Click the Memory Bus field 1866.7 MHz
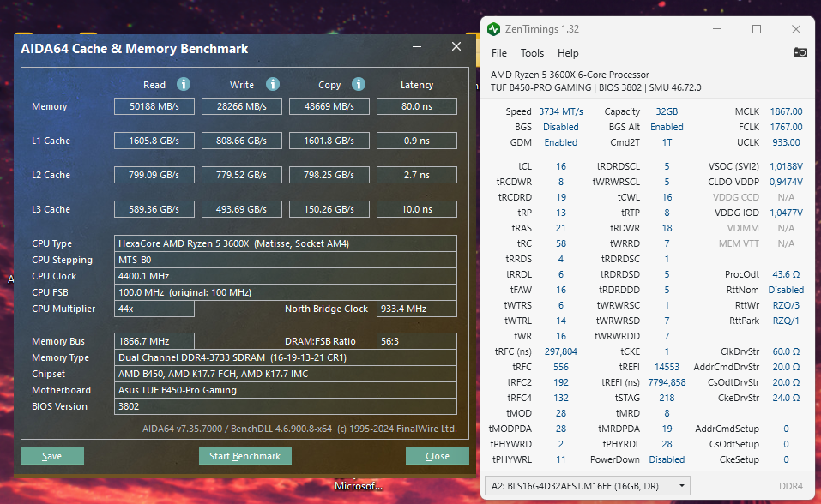Image resolution: width=821 pixels, height=504 pixels. click(x=154, y=341)
